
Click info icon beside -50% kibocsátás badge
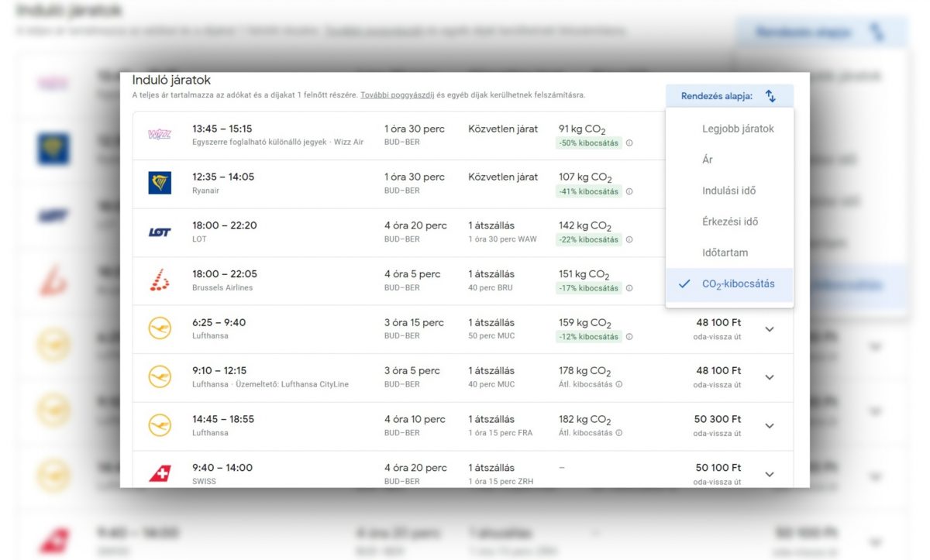(629, 143)
